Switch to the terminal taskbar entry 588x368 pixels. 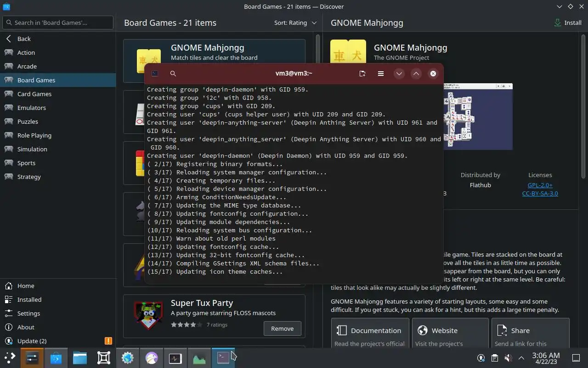click(x=223, y=357)
